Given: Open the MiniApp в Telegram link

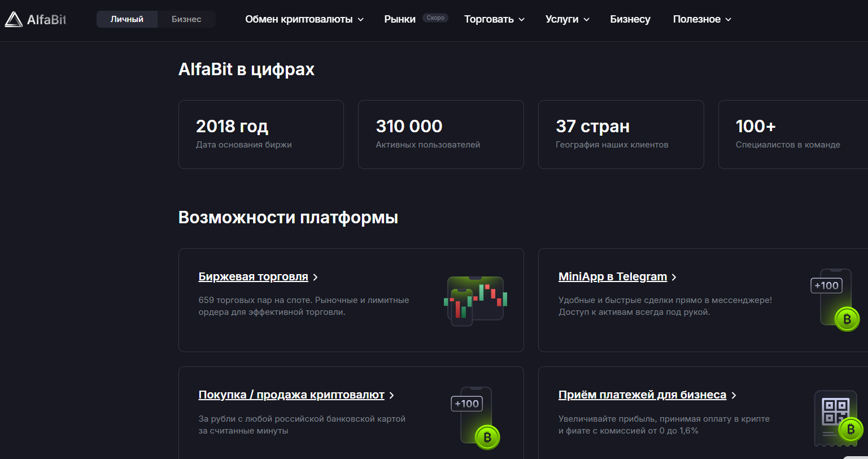Looking at the screenshot, I should pyautogui.click(x=613, y=277).
